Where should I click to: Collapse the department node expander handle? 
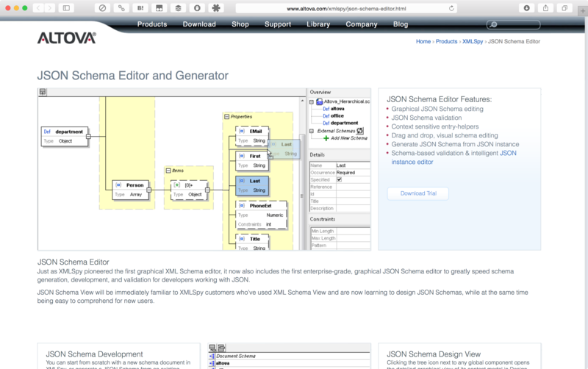(x=88, y=137)
